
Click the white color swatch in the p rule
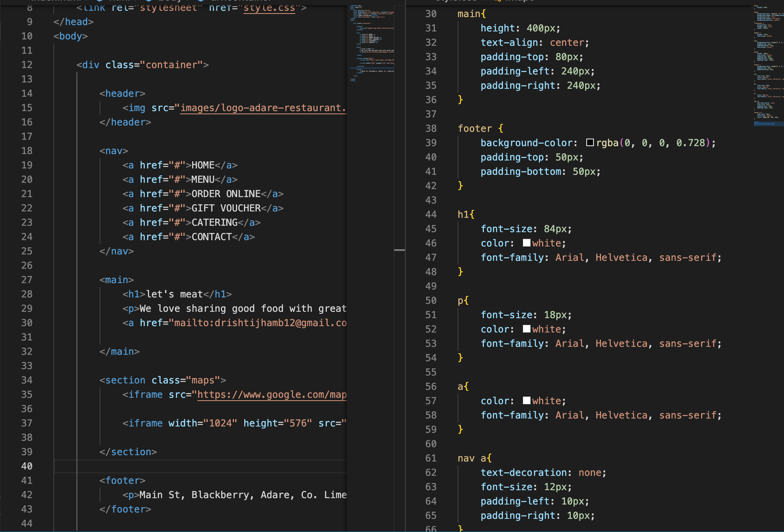[527, 329]
